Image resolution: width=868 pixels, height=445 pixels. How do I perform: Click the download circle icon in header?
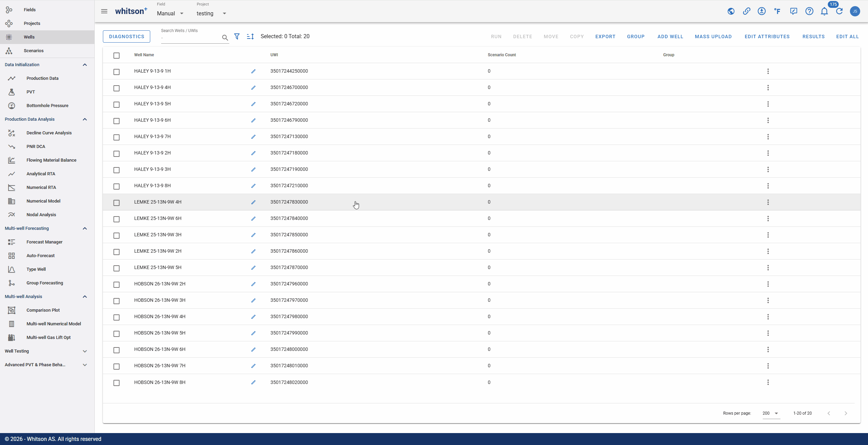(762, 11)
